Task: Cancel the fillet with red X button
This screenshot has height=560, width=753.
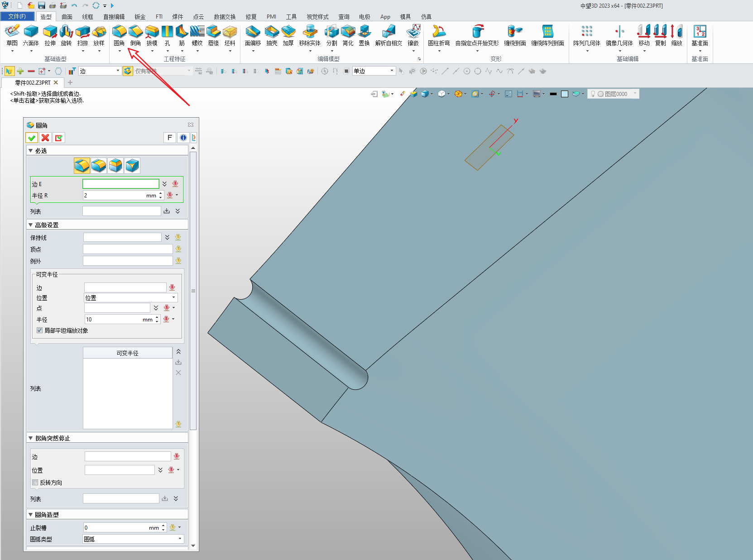Action: (45, 138)
